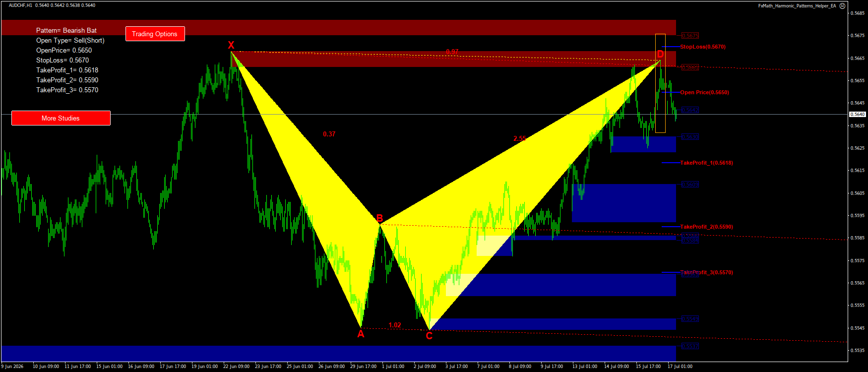Click the '22 Jun 09:00' time axis label
Viewport: 868px width, 372px height.
[x=237, y=367]
